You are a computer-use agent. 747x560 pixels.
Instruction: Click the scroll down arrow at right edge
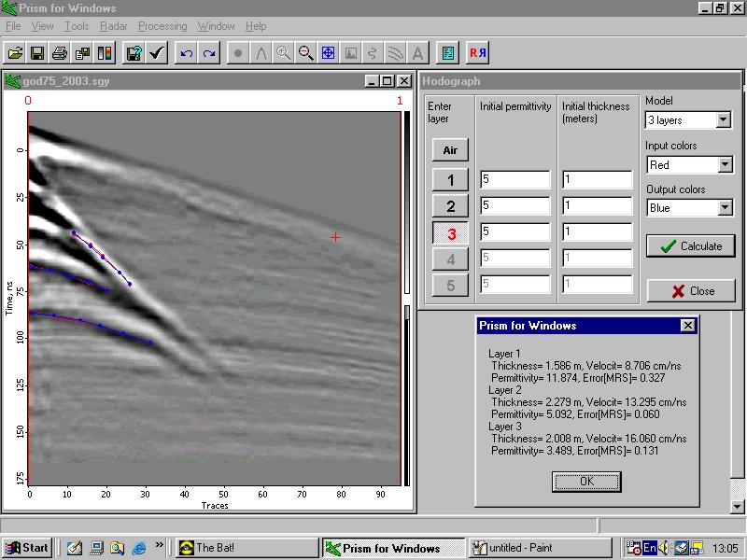pyautogui.click(x=737, y=507)
